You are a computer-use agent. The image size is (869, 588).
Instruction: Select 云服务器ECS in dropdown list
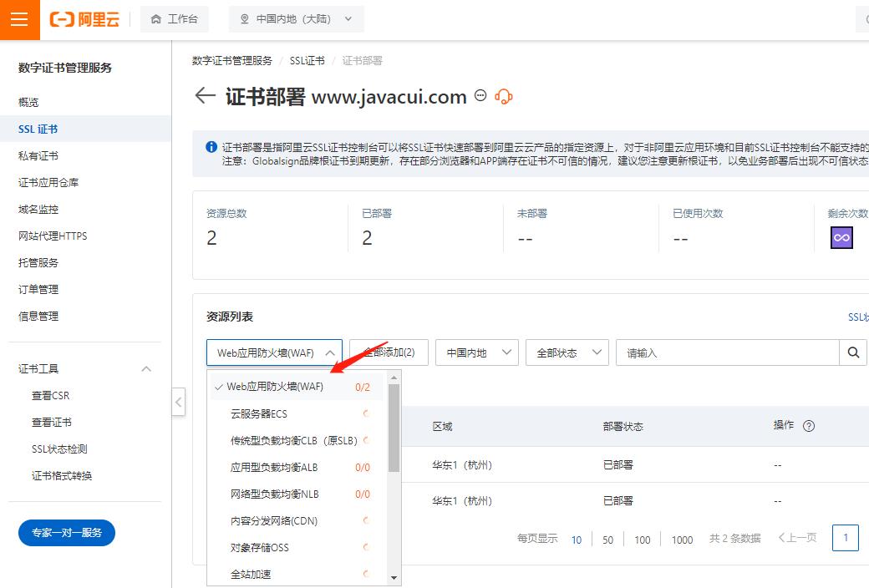296,413
